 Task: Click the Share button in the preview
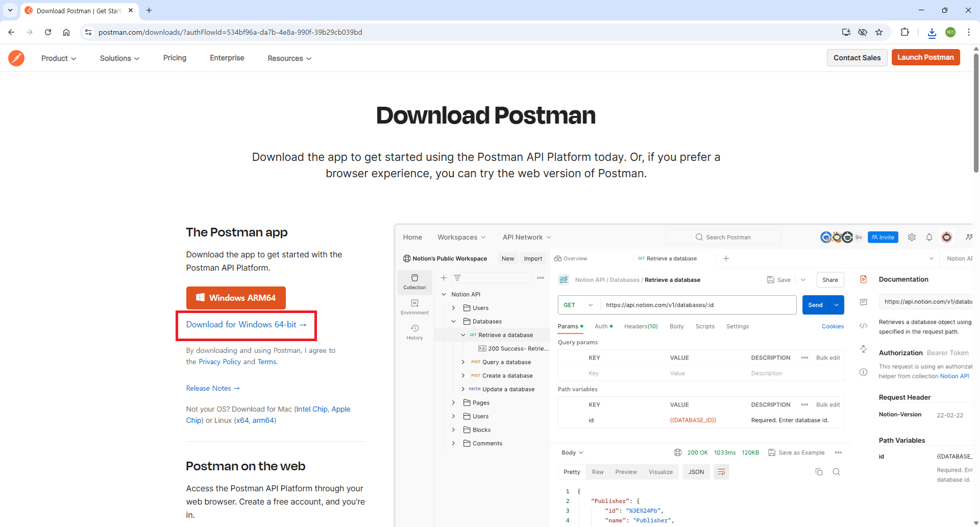tap(830, 280)
